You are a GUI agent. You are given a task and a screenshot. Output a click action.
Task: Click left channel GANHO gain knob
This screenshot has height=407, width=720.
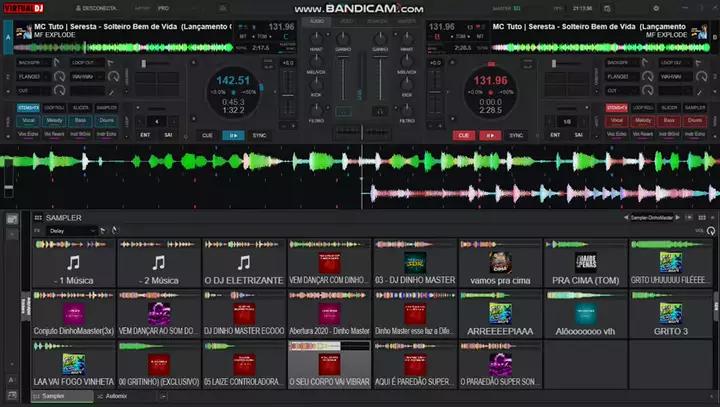click(343, 39)
